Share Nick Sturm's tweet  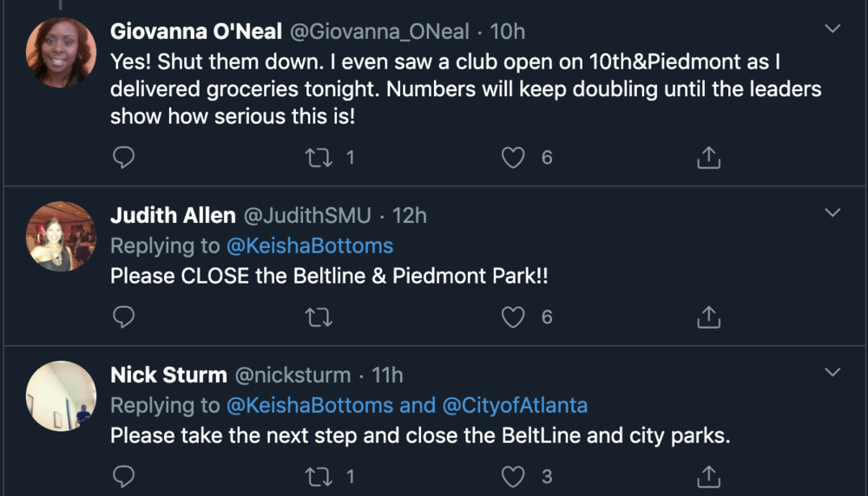tap(708, 475)
